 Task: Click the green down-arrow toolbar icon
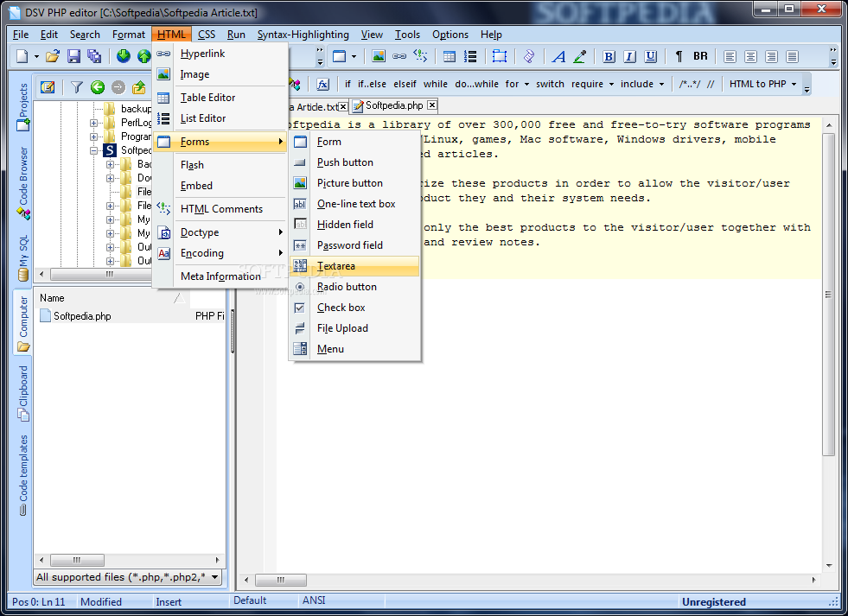tap(124, 56)
